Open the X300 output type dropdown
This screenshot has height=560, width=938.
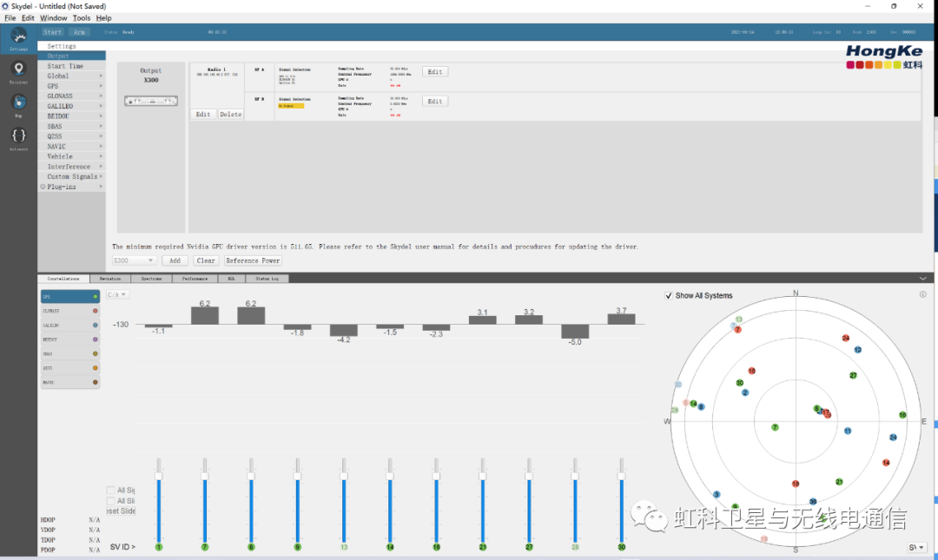134,260
